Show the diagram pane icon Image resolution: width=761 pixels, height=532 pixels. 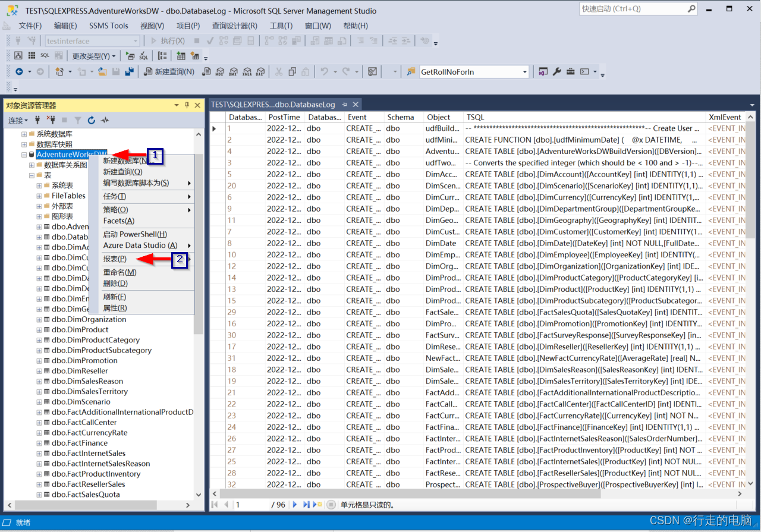click(x=18, y=55)
